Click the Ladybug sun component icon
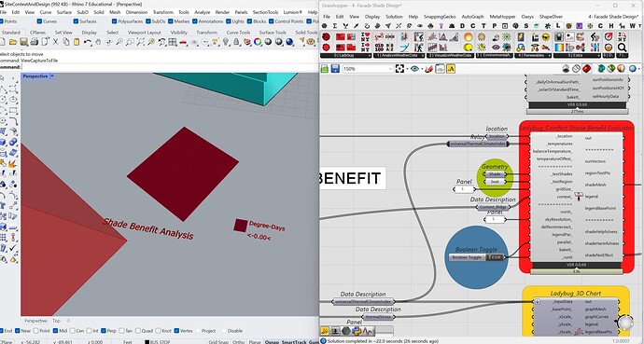The image size is (644, 344). pos(468,37)
